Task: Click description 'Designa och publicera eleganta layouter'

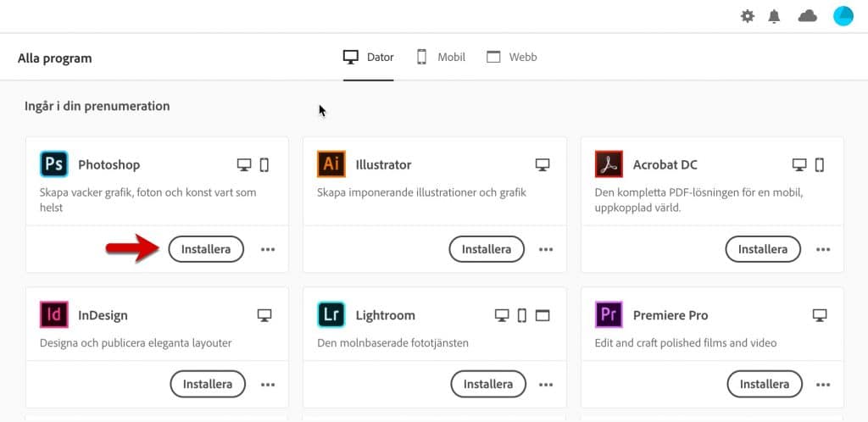Action: click(136, 343)
